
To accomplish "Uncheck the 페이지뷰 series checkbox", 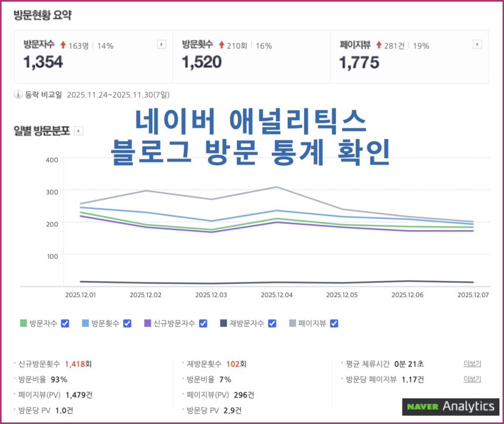I will pos(333,323).
